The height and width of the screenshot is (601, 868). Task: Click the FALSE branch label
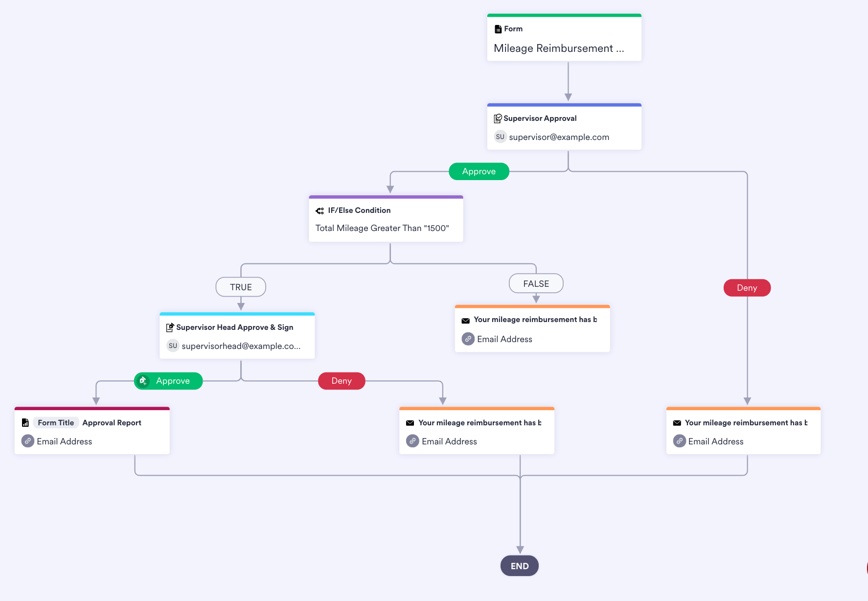[x=536, y=283]
